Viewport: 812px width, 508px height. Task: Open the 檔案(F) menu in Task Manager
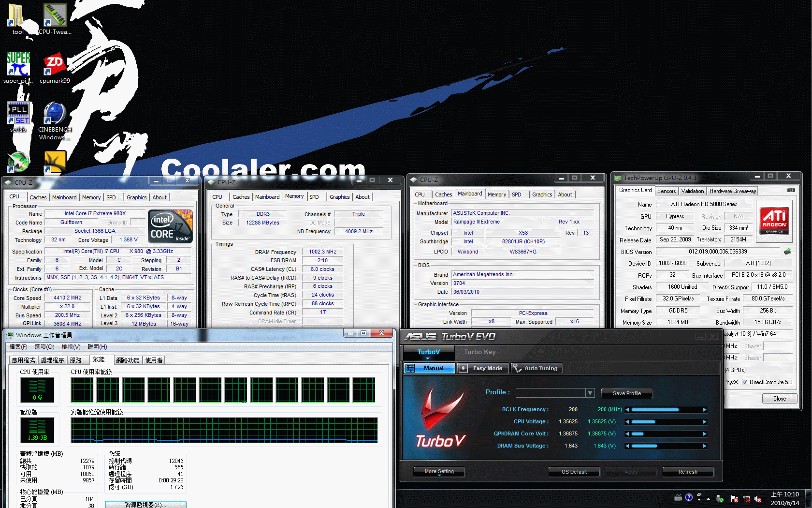18,347
